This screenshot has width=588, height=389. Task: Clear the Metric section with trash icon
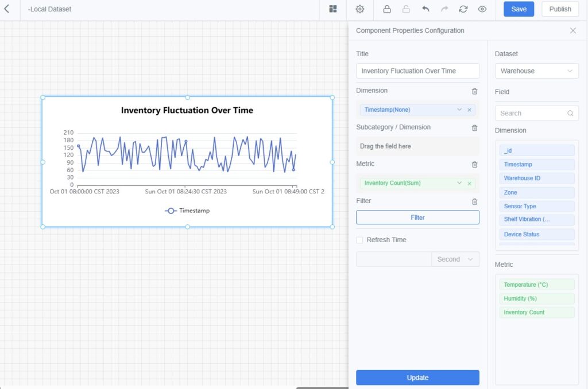pos(474,165)
